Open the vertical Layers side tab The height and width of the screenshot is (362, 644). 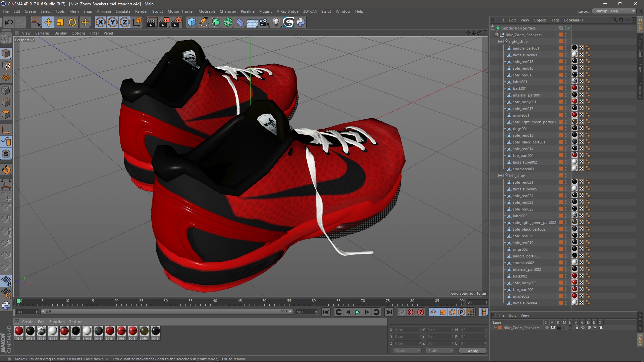point(640,340)
